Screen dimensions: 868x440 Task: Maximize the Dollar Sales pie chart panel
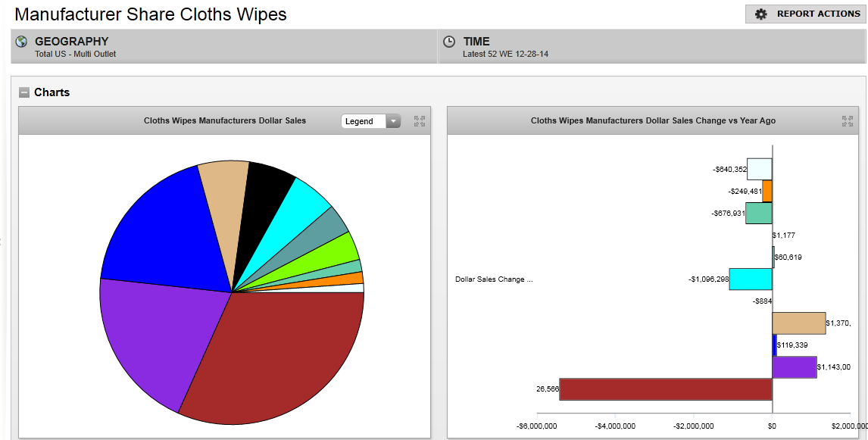point(420,121)
